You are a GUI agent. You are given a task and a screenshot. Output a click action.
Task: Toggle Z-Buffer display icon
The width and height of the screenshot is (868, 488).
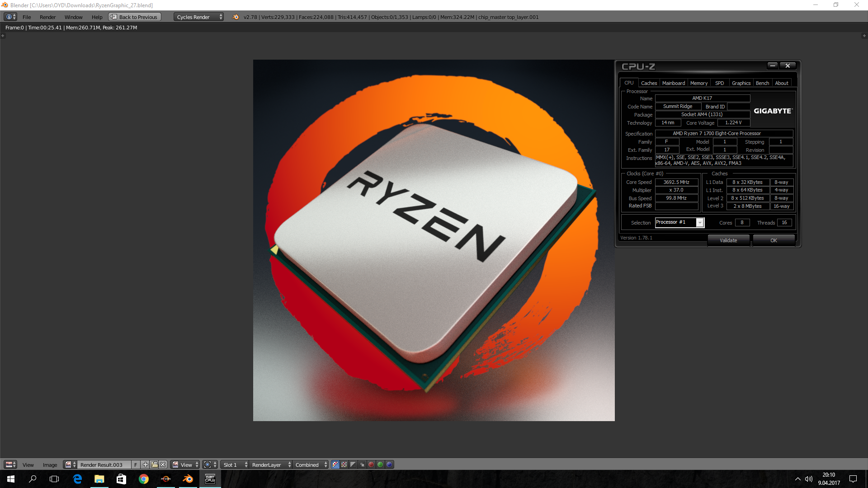point(362,465)
